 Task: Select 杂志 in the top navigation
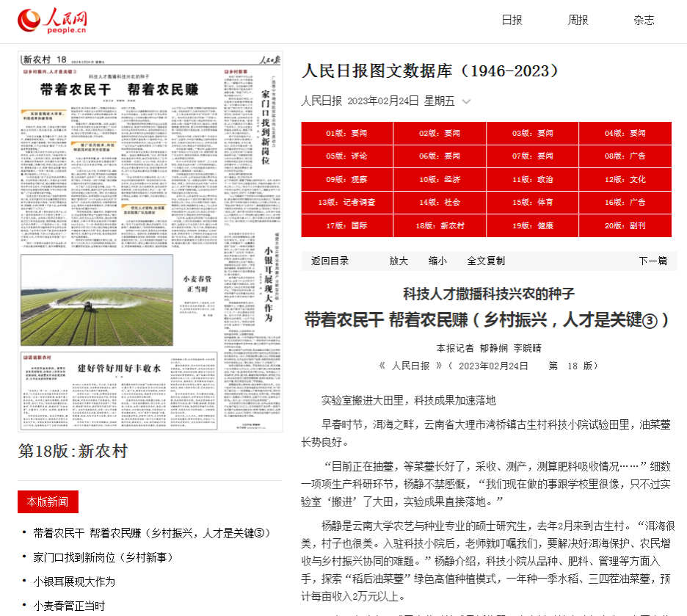click(x=644, y=20)
